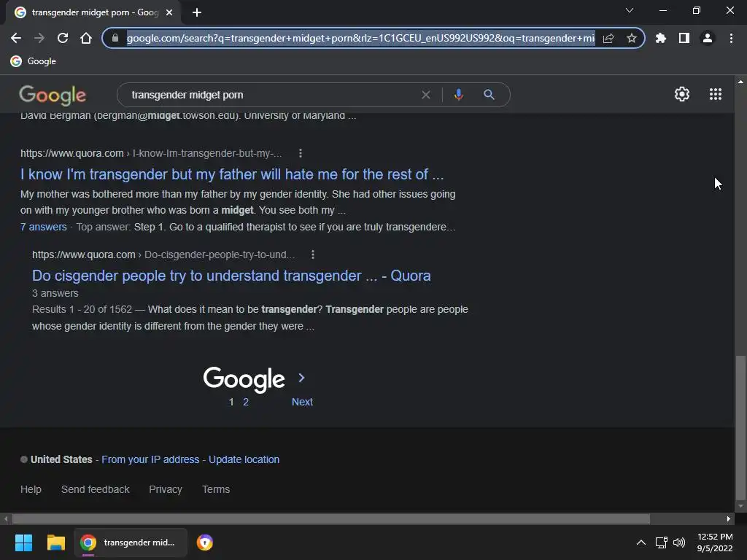Open the Privacy footer link

166,489
